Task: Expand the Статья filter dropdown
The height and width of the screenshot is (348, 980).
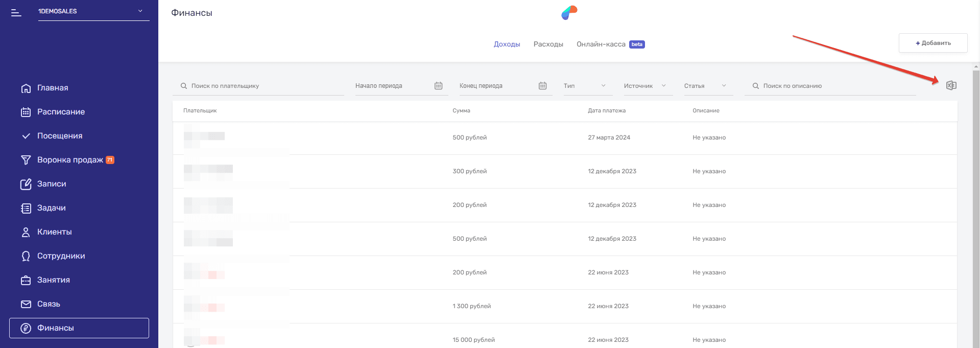Action: (x=706, y=86)
